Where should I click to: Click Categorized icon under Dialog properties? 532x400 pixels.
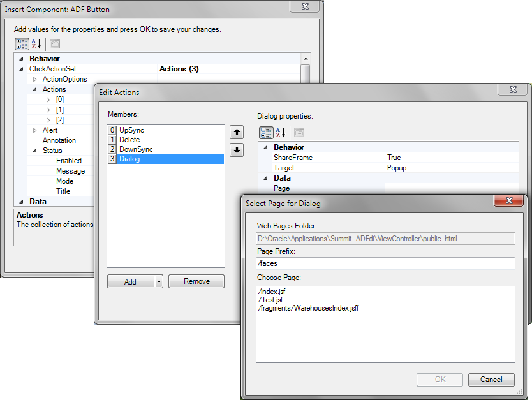[x=265, y=133]
